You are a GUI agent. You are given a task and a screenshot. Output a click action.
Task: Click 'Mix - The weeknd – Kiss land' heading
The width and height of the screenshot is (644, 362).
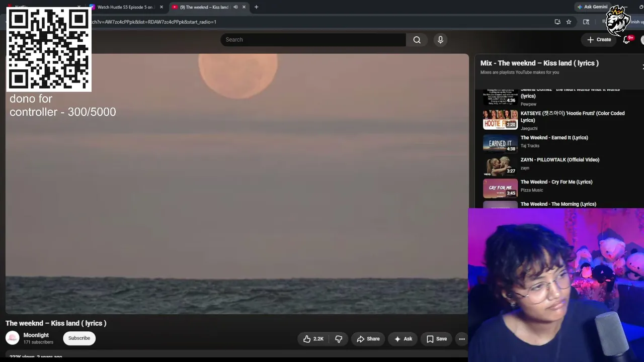click(x=539, y=63)
